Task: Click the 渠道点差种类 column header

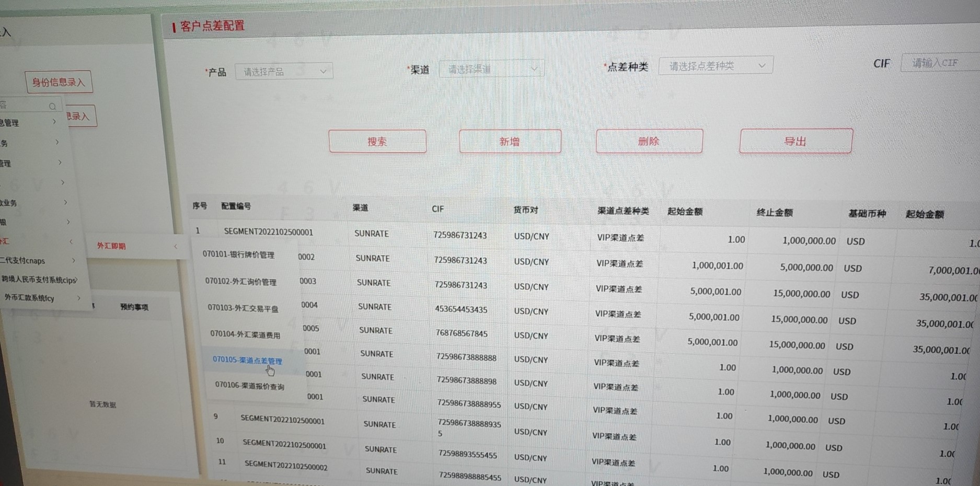Action: (x=623, y=211)
